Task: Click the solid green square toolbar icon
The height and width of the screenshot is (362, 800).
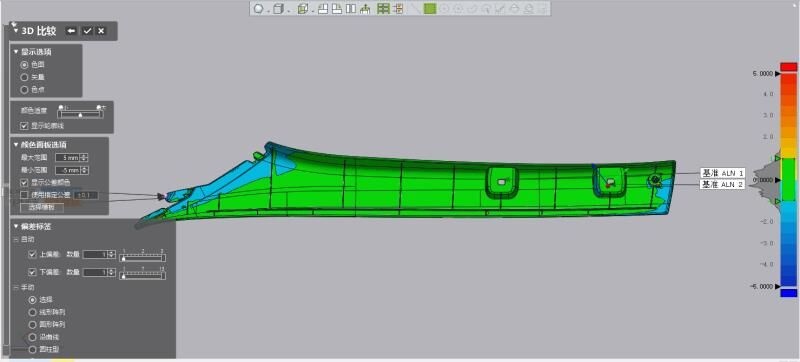Action: [x=430, y=9]
